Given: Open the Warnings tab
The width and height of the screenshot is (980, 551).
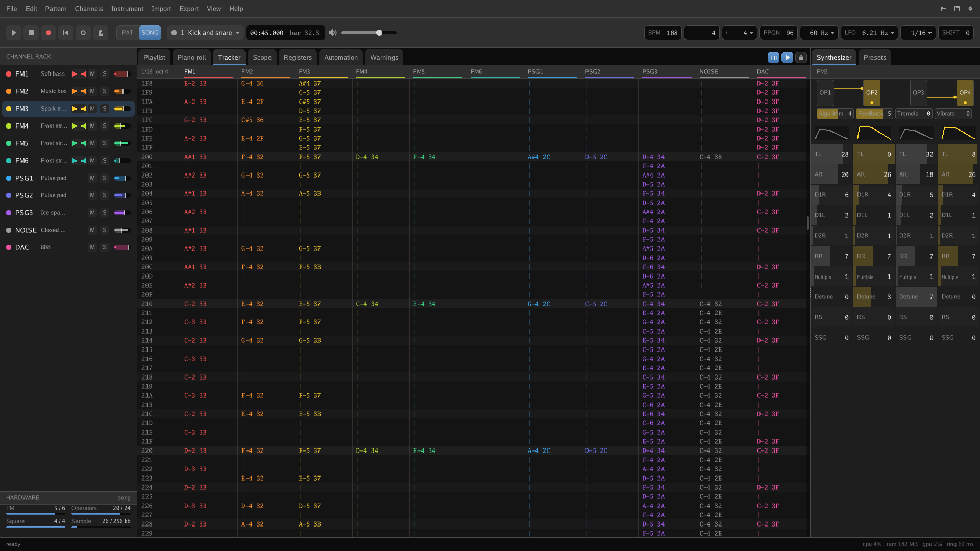Looking at the screenshot, I should (x=384, y=58).
